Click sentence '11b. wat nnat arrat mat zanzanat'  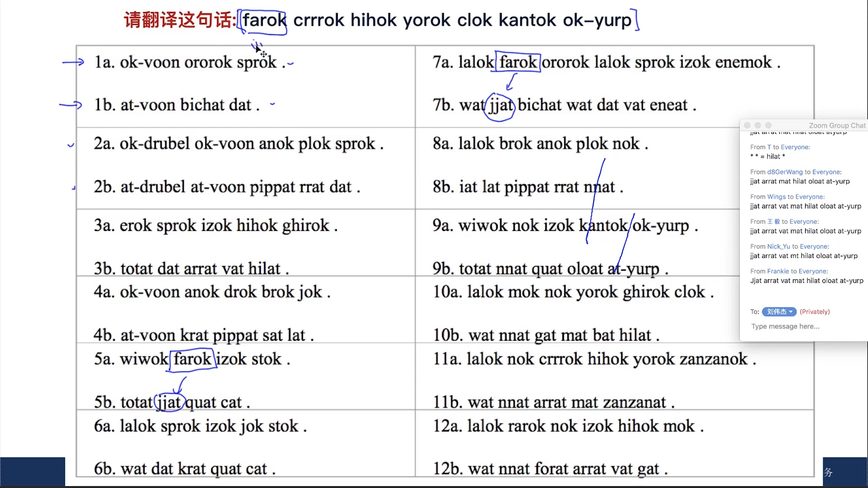click(x=553, y=402)
